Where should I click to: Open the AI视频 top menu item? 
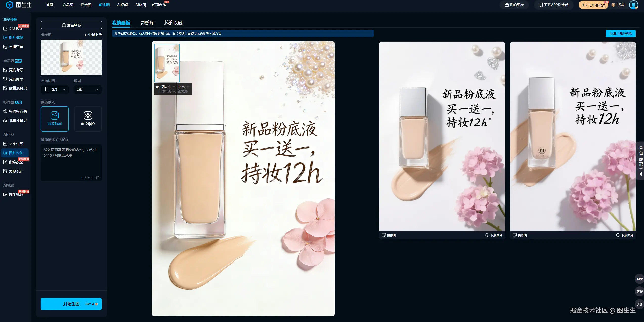[x=122, y=5]
